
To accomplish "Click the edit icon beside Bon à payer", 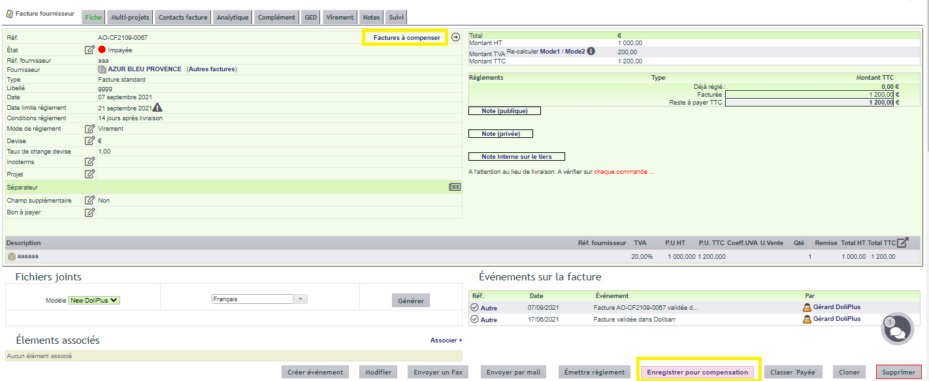I will point(89,212).
